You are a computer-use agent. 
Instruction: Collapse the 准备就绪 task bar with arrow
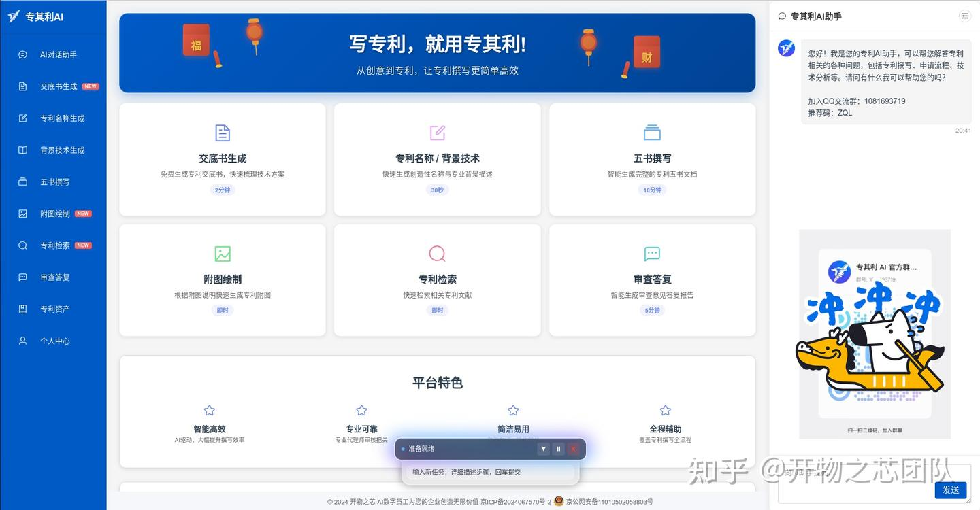point(543,449)
